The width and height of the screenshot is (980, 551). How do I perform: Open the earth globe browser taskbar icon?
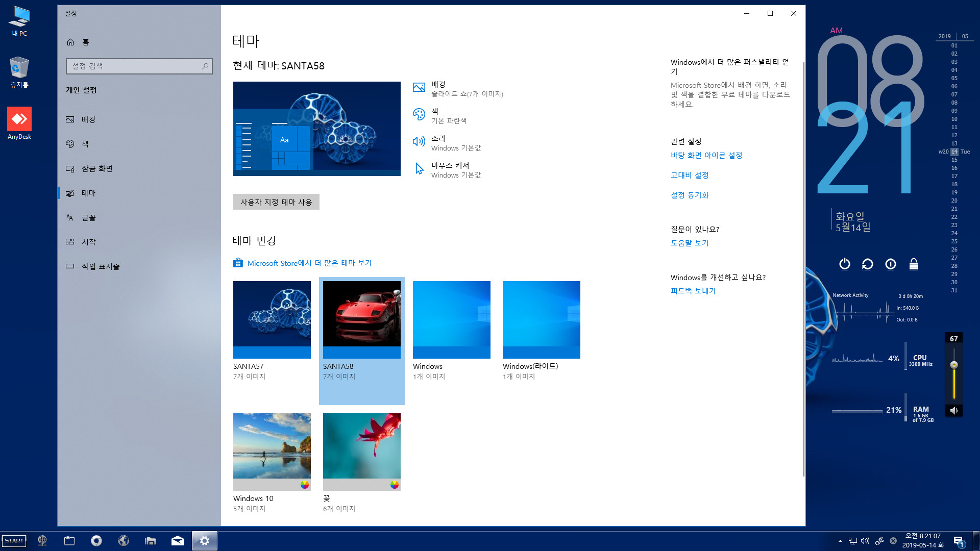pyautogui.click(x=124, y=541)
